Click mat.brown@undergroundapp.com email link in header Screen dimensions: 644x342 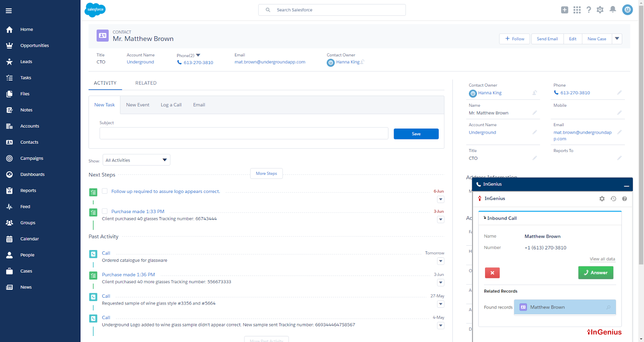(x=270, y=62)
